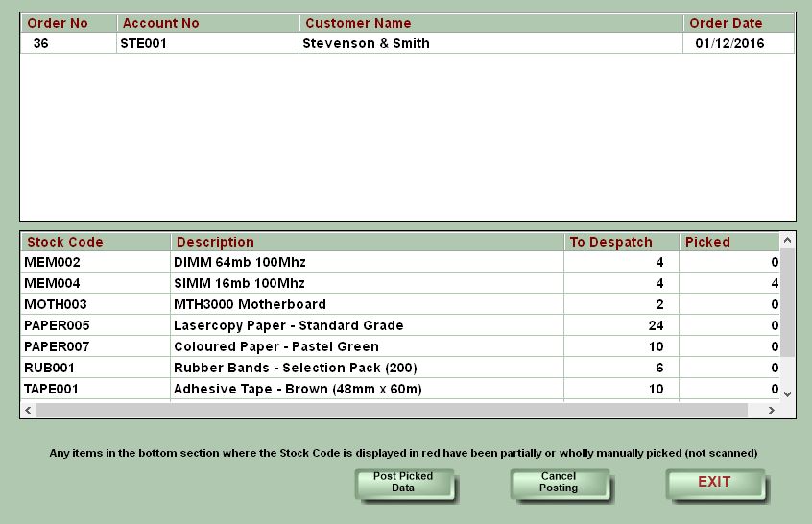
Task: Click Picked value 4 for MEM004
Action: point(729,284)
